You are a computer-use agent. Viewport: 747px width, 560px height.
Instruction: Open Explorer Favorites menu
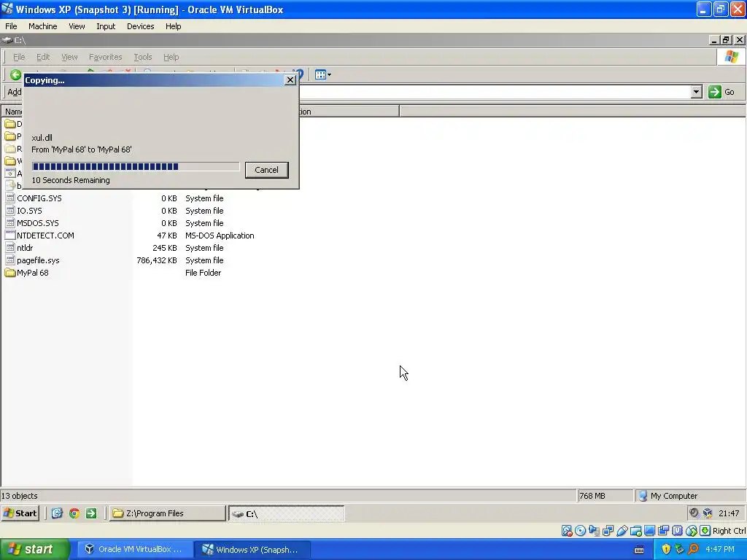(105, 57)
